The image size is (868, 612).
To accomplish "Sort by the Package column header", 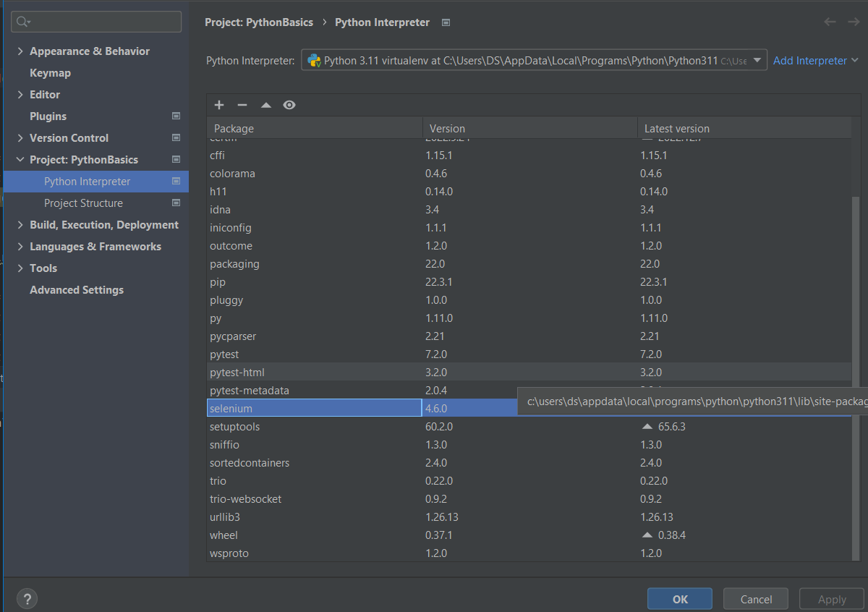I will [x=314, y=128].
